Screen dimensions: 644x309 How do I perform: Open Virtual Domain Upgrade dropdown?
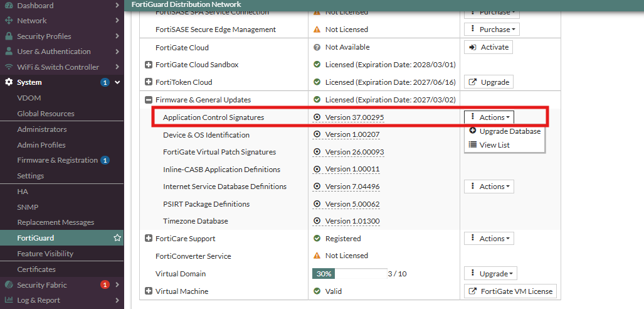pyautogui.click(x=490, y=274)
